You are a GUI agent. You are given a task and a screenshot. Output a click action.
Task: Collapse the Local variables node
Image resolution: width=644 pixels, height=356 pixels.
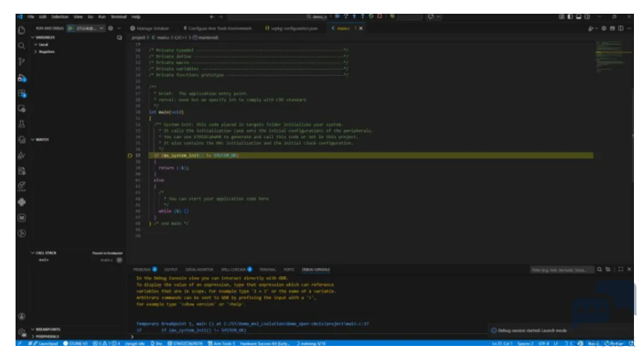(x=41, y=45)
